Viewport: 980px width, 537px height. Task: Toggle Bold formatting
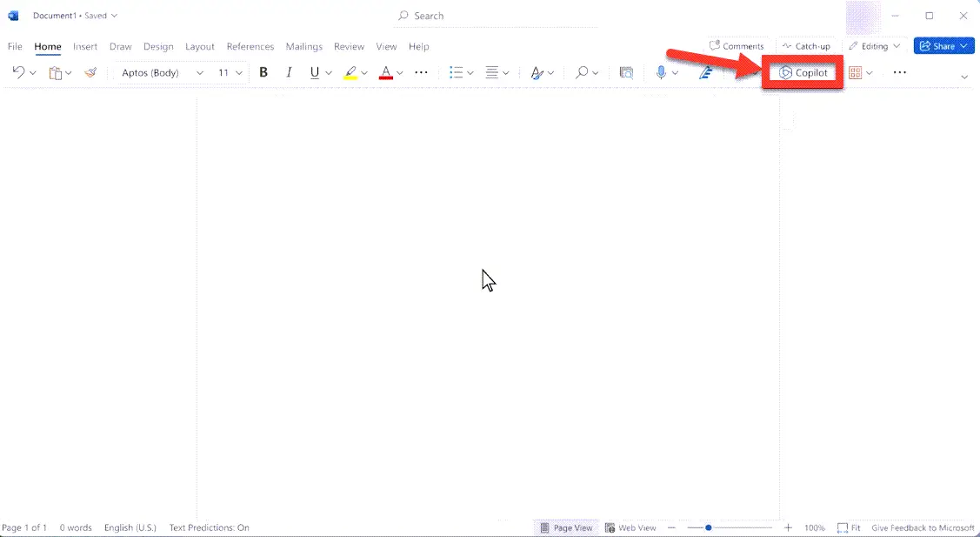pos(263,72)
